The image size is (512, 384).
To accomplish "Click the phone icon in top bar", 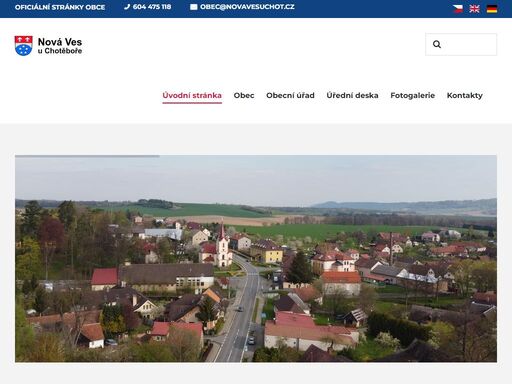I will tap(127, 7).
